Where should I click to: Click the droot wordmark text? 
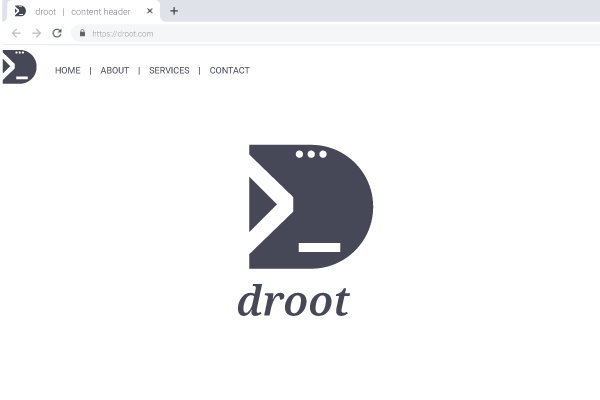coord(293,301)
